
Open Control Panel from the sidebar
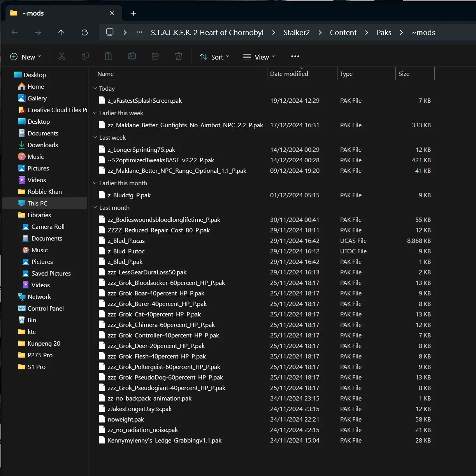click(41, 308)
